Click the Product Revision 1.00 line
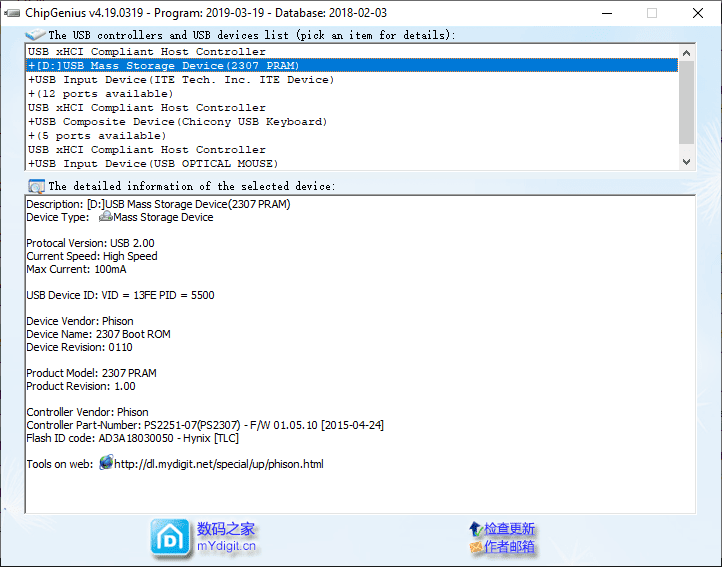The image size is (722, 567). pos(81,386)
